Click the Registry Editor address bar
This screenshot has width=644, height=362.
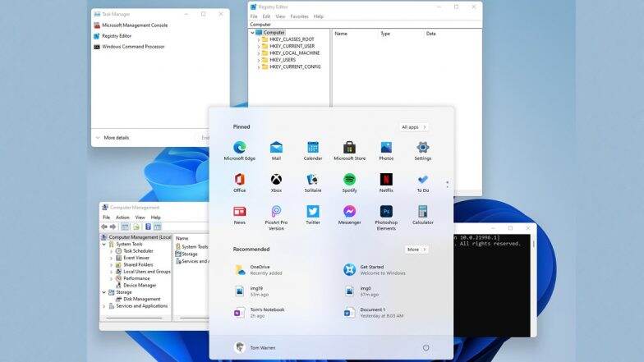point(365,25)
